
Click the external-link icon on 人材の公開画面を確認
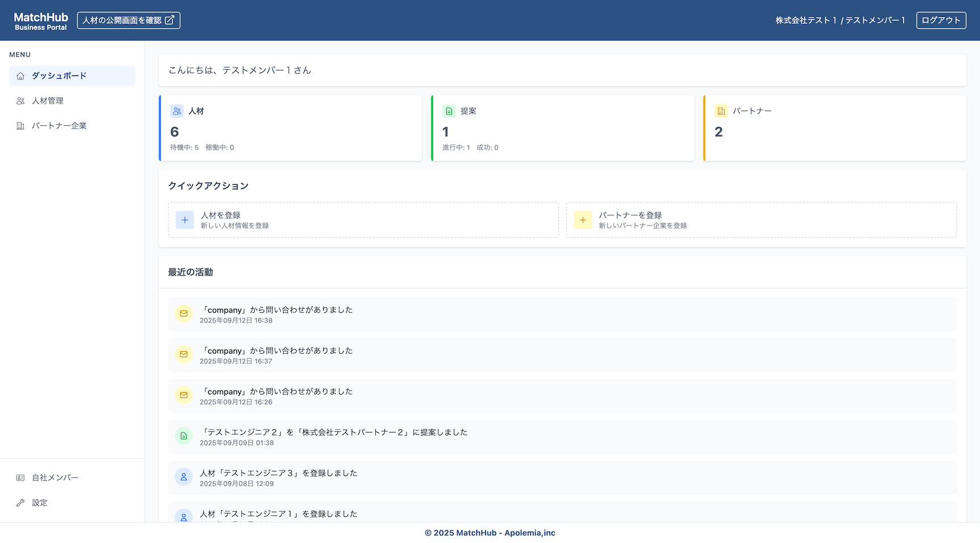[170, 19]
